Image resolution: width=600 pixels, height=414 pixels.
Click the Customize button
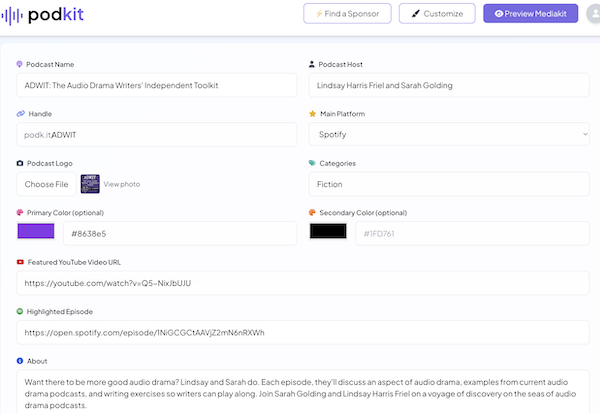[437, 14]
